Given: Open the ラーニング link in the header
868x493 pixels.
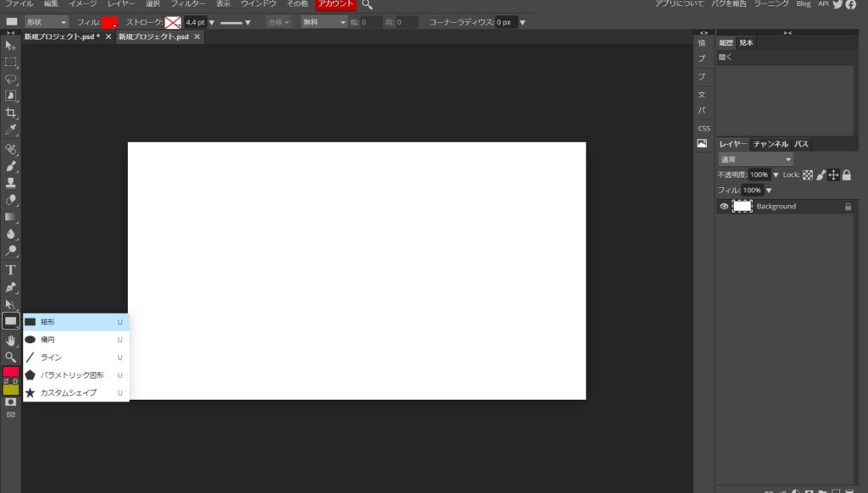Looking at the screenshot, I should coord(771,4).
